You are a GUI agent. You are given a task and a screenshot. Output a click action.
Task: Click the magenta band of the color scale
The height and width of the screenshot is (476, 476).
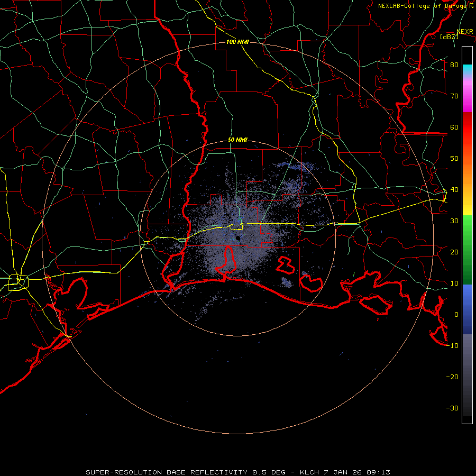coord(467,97)
